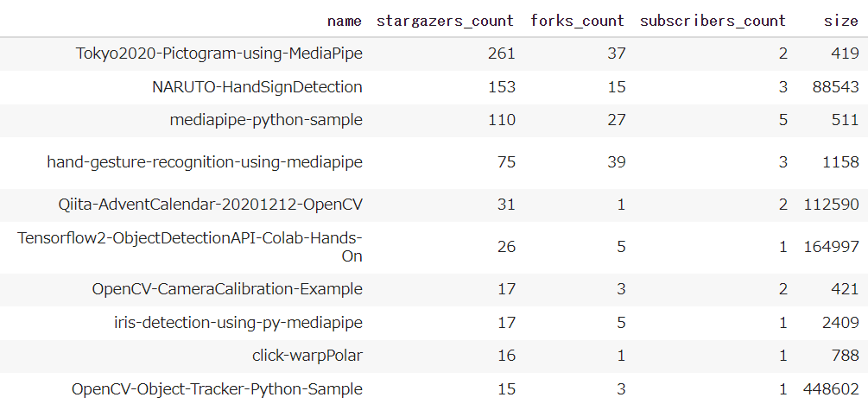This screenshot has height=410, width=868.
Task: Click forks value 37
Action: coord(616,54)
